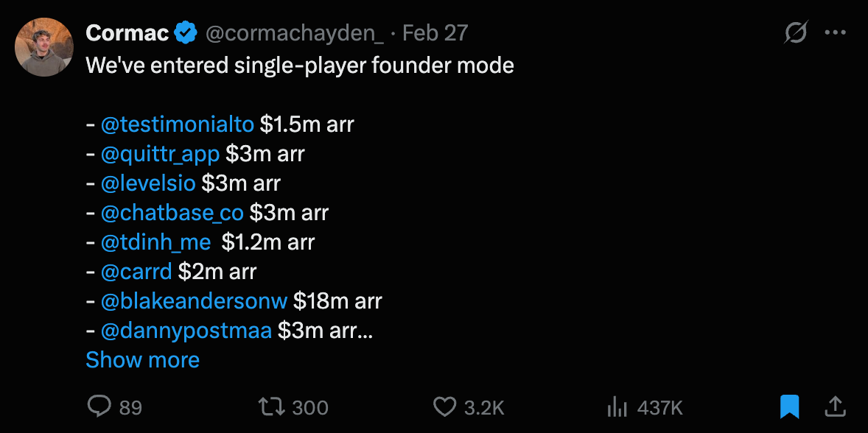Open post view analytics icon
868x433 pixels.
(x=616, y=406)
